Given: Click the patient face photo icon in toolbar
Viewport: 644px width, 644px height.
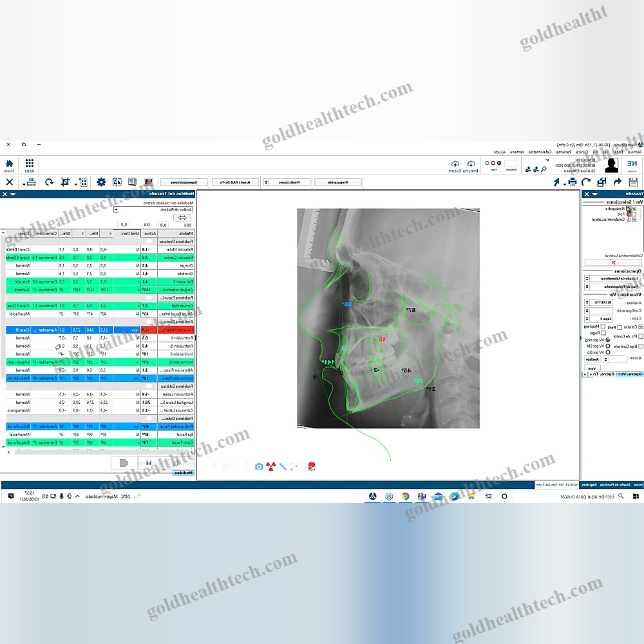Looking at the screenshot, I should click(149, 182).
